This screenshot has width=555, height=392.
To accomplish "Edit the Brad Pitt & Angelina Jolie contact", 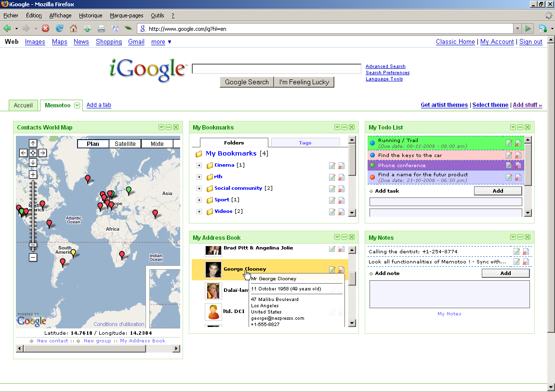I will 332,248.
